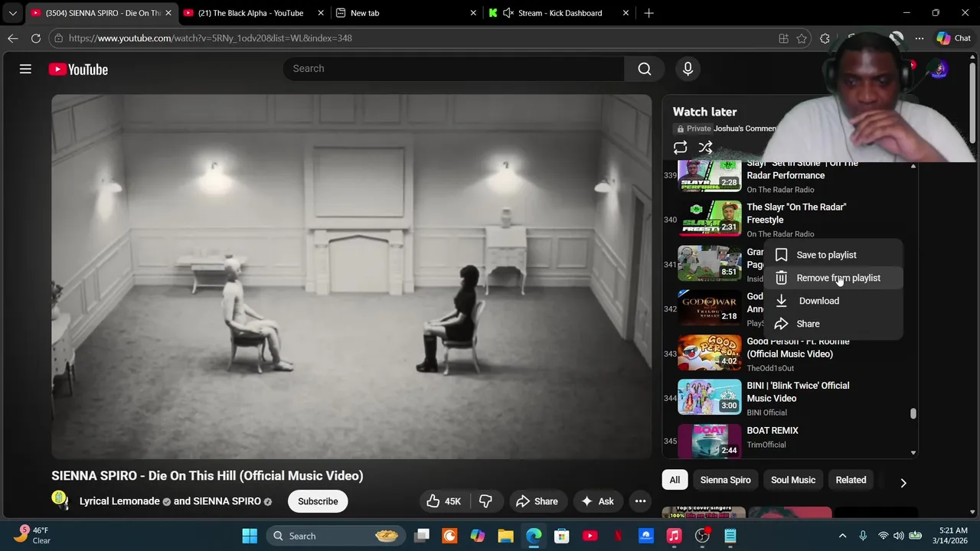Open the tab actions dropdown arrow
The height and width of the screenshot is (551, 980).
12,13
